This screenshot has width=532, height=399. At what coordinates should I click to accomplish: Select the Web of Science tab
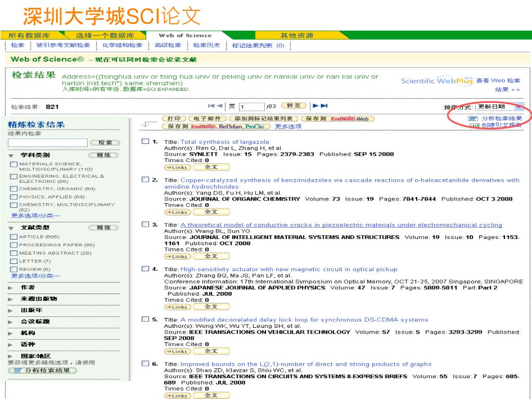pyautogui.click(x=185, y=35)
